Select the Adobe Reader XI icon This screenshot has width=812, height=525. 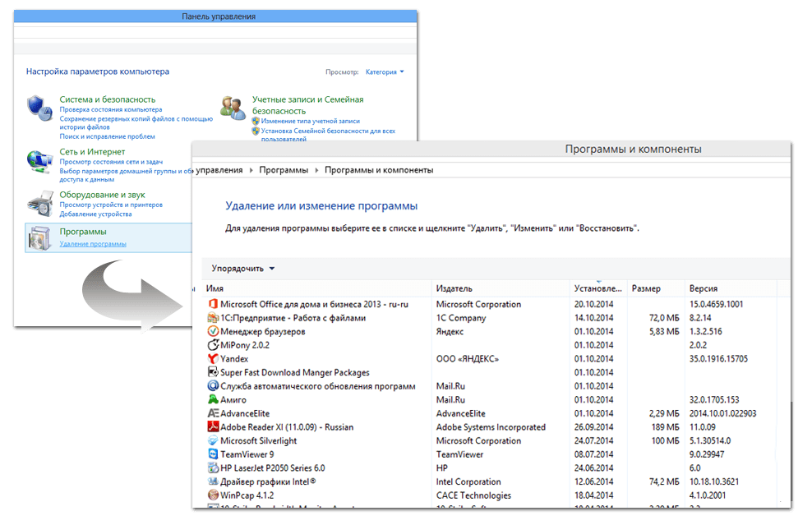(213, 427)
